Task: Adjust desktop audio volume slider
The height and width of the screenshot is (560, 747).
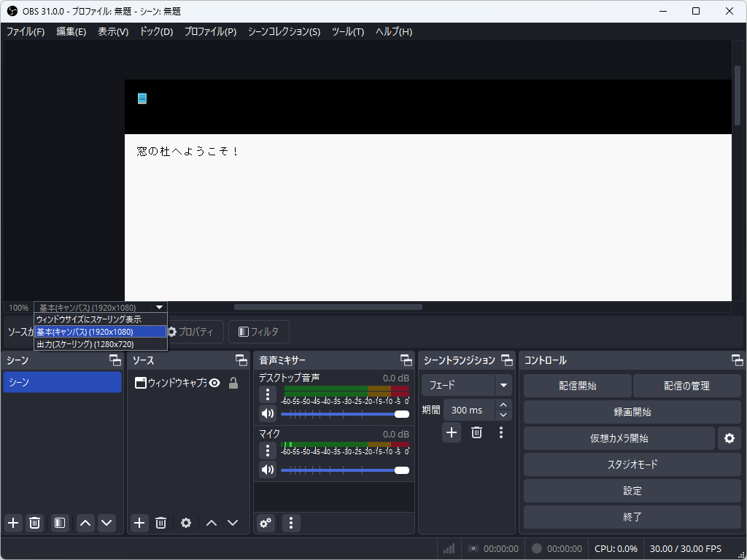Action: pos(345,414)
